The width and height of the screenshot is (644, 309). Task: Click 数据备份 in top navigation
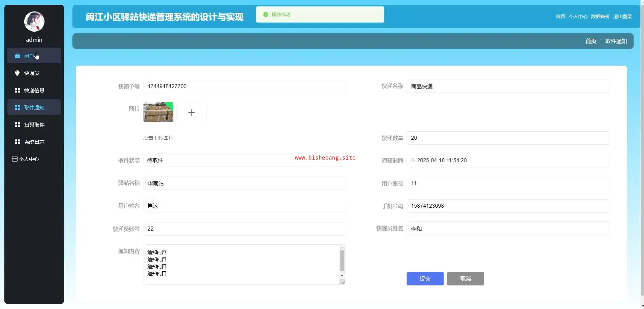pos(600,16)
